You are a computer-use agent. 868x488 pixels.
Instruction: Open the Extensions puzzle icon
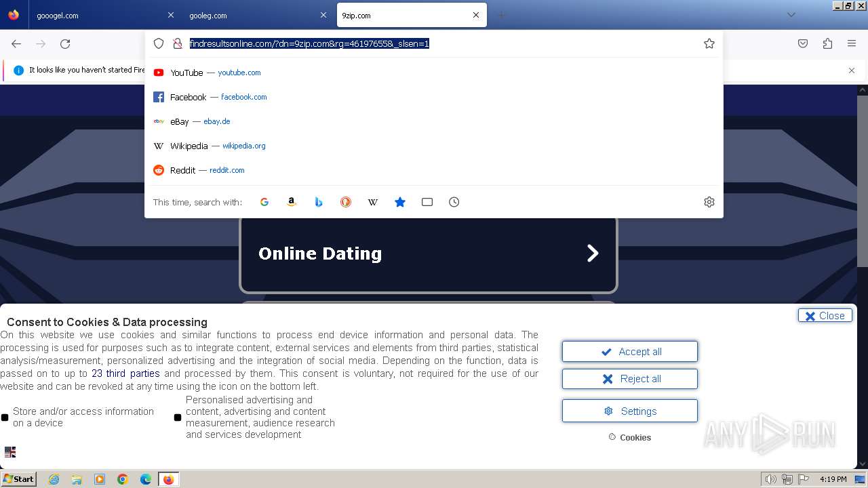pyautogui.click(x=827, y=43)
